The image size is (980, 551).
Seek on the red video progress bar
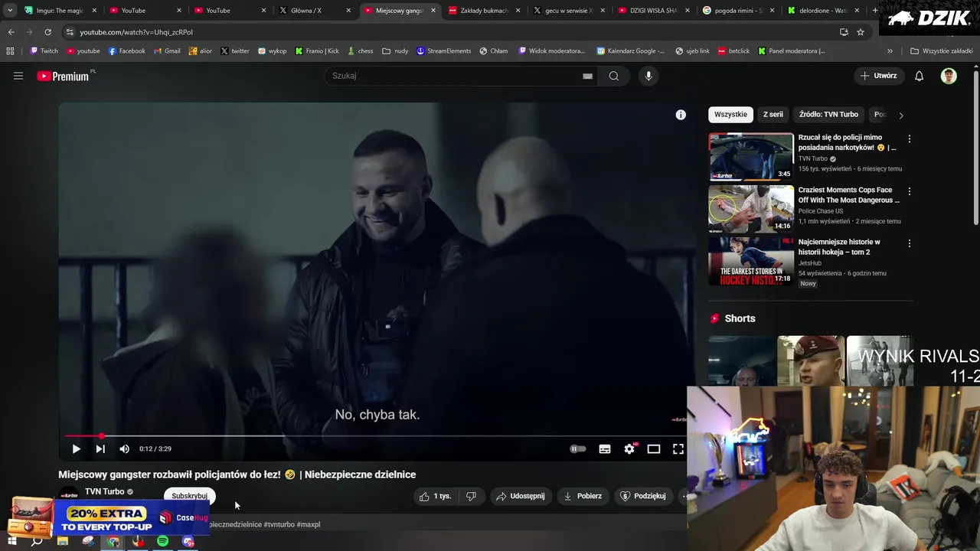(x=375, y=435)
